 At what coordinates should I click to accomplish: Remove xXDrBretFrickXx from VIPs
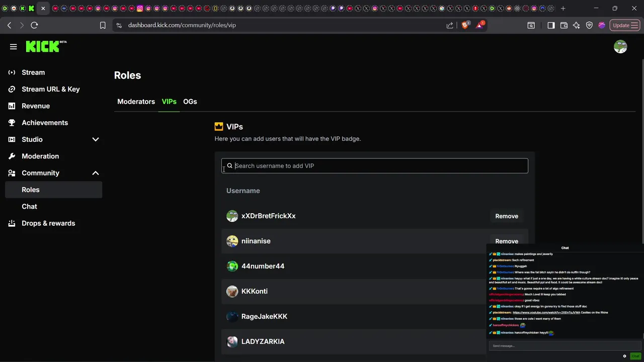pyautogui.click(x=507, y=216)
